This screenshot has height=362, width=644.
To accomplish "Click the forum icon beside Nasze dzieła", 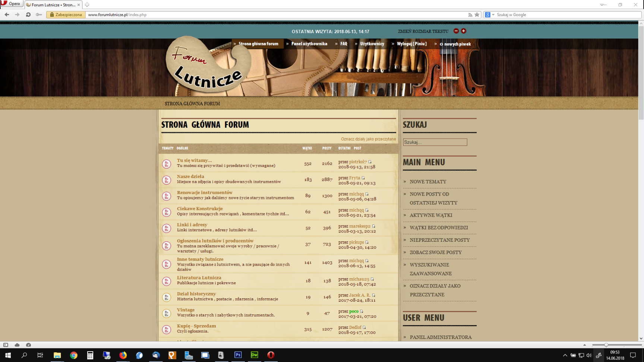I will [x=167, y=180].
